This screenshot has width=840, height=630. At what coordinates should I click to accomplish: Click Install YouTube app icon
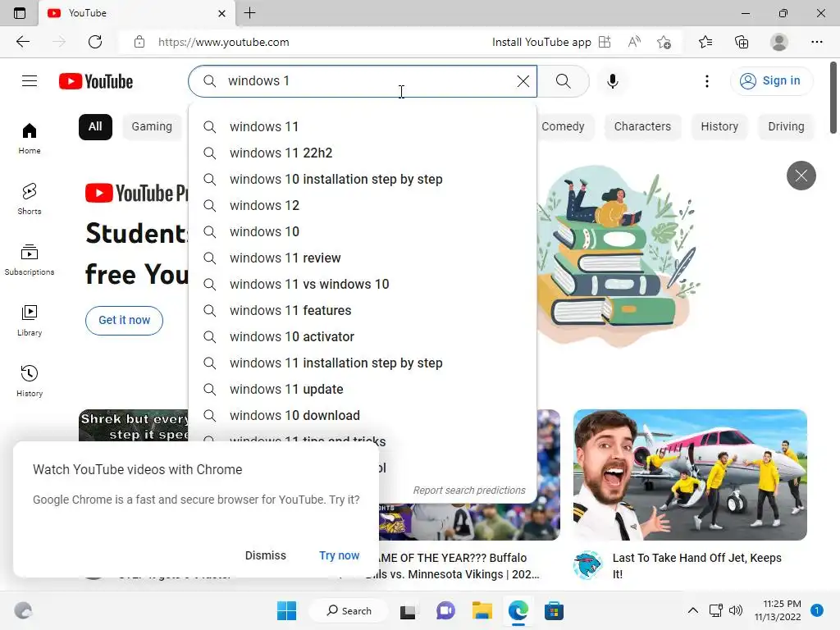tap(605, 42)
